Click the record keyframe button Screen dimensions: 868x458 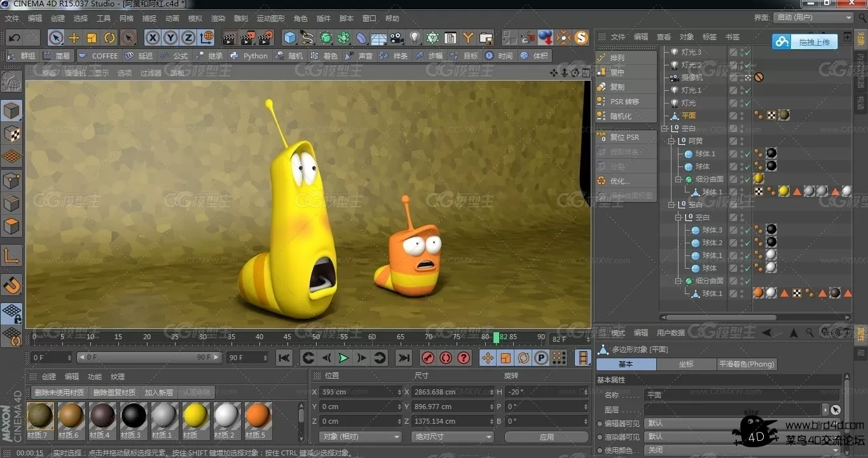point(427,358)
